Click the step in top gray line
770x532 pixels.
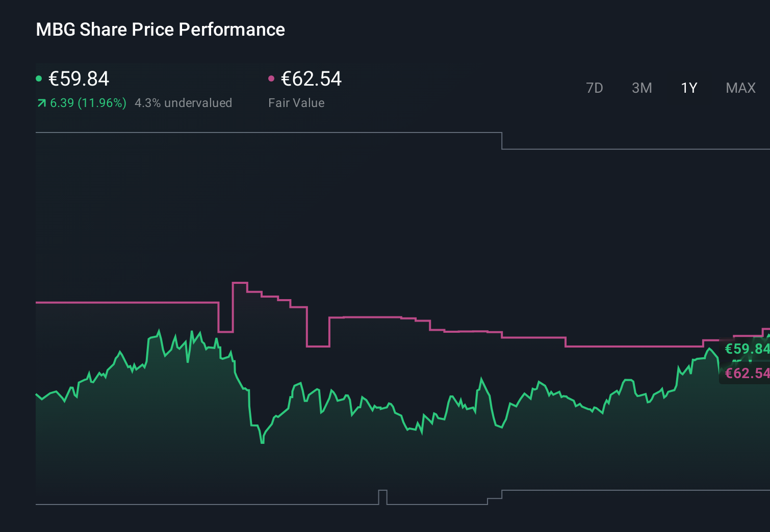coord(502,141)
